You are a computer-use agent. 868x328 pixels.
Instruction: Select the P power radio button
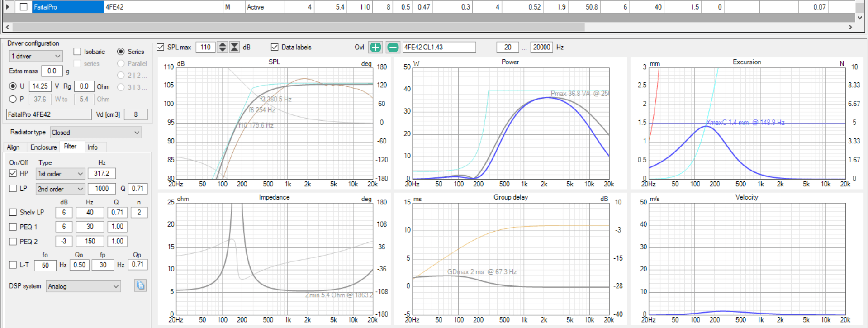click(13, 99)
